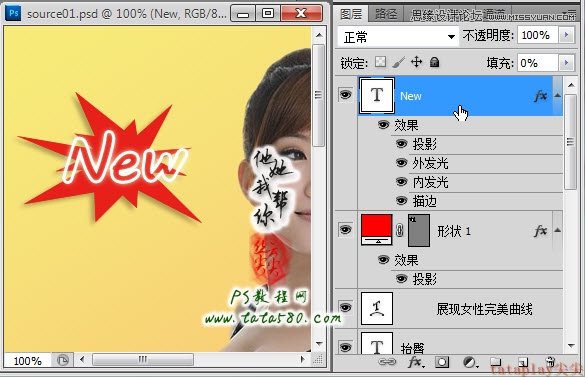Hide 投影 effect on New layer
This screenshot has height=377, width=585.
tap(401, 144)
